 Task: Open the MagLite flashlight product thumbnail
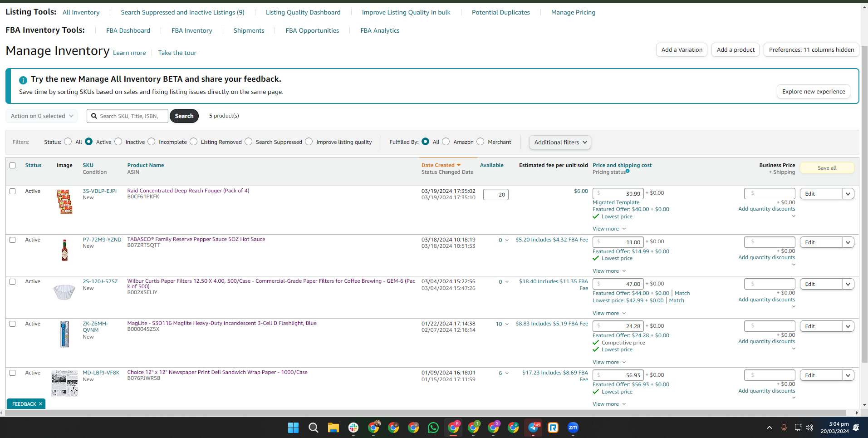coord(64,334)
